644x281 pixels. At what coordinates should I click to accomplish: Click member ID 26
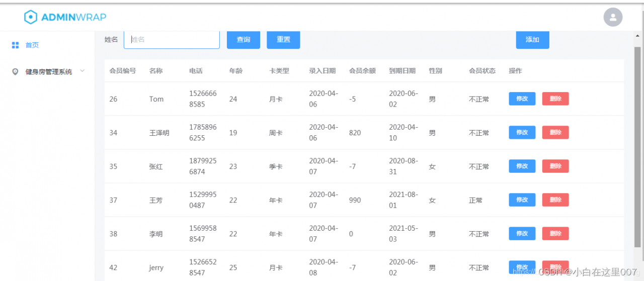(x=113, y=99)
